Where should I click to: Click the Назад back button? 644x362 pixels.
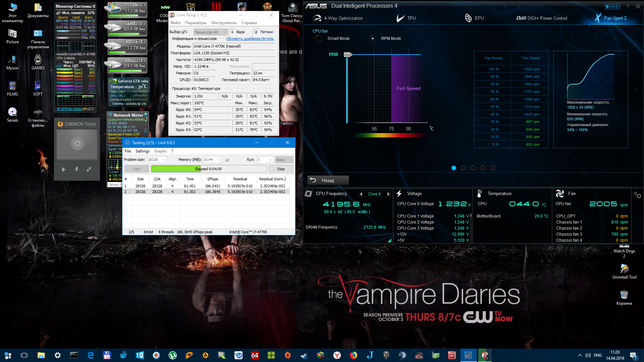tap(328, 180)
